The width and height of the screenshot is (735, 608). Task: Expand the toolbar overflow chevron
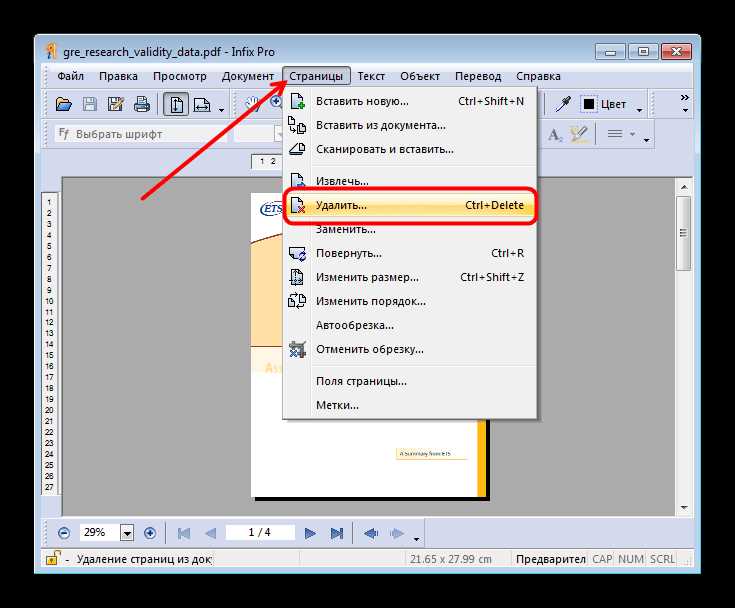[685, 98]
